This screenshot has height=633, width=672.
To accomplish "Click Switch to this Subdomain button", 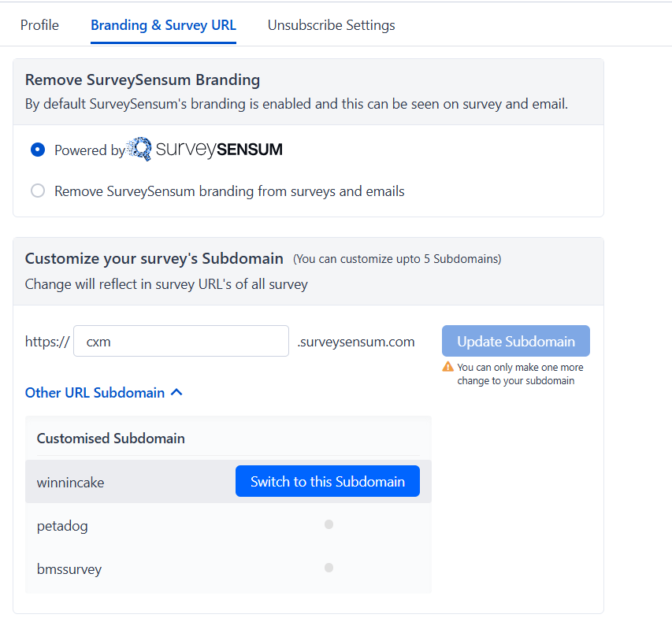I will click(327, 482).
